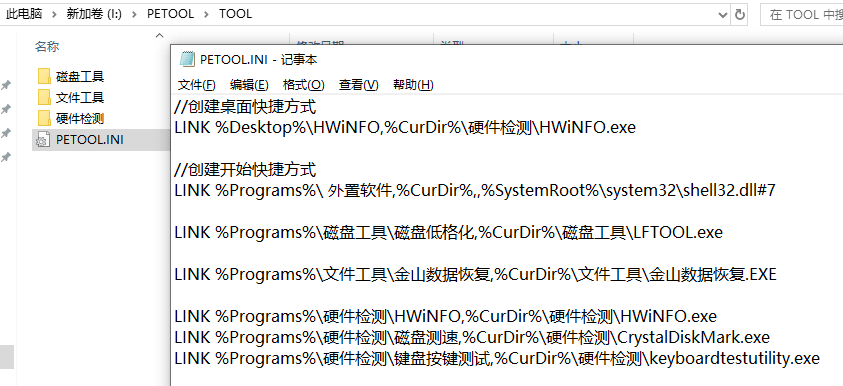Click the first pin icon in the Explorer sidebar
This screenshot has height=386, width=843.
tap(5, 85)
